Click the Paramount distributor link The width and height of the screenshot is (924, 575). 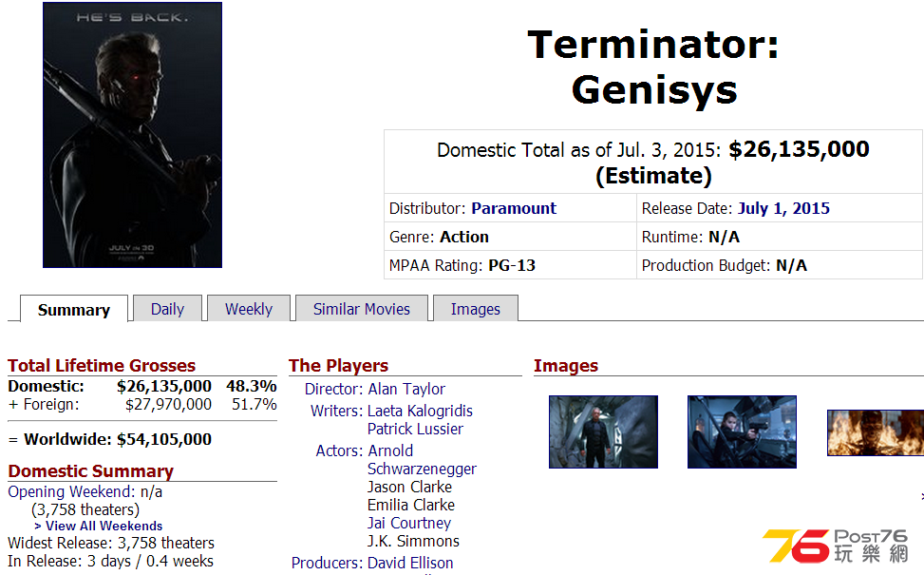click(514, 208)
